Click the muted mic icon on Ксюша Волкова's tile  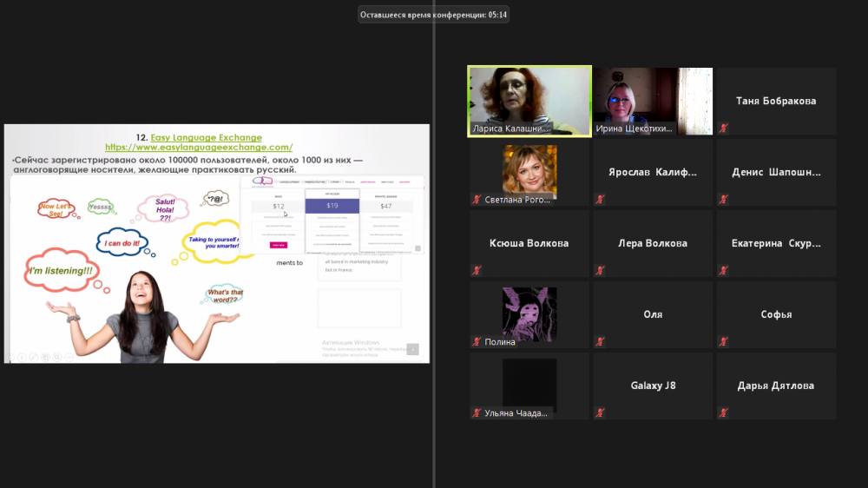coord(477,271)
